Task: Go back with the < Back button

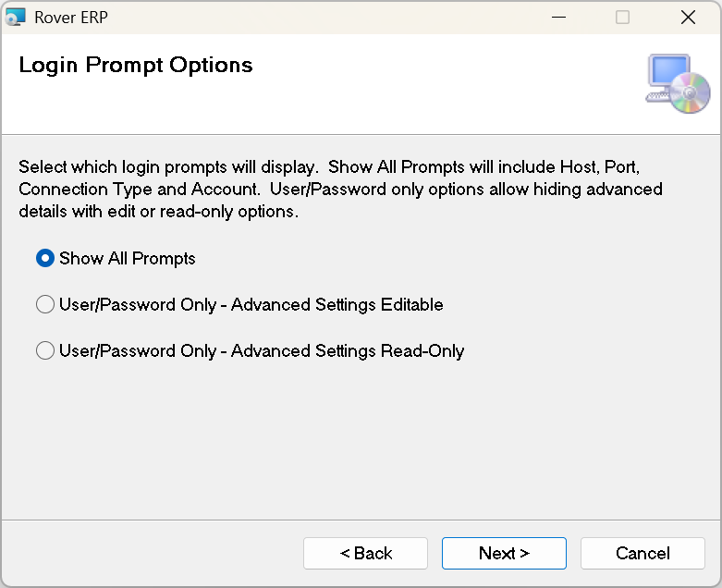Action: [365, 553]
